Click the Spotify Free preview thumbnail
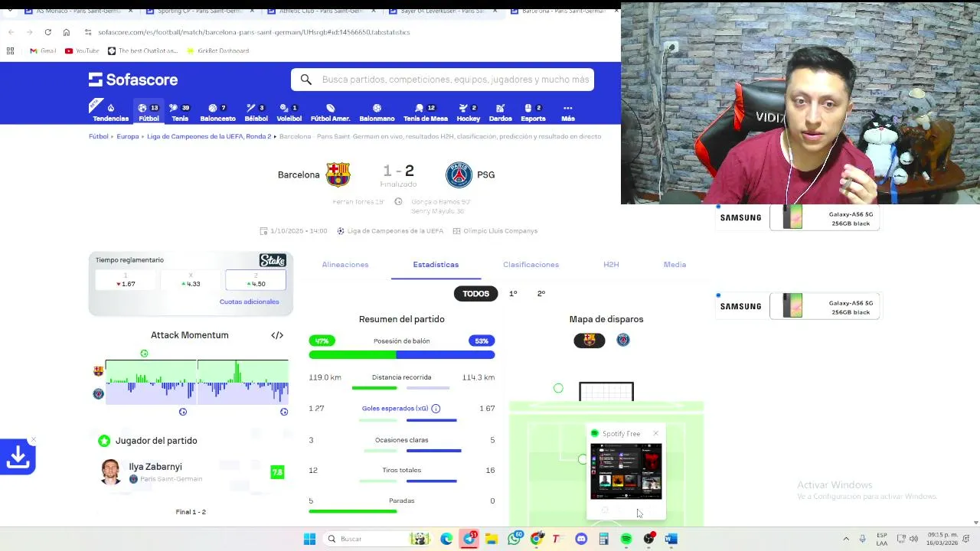The height and width of the screenshot is (551, 980). pos(626,471)
